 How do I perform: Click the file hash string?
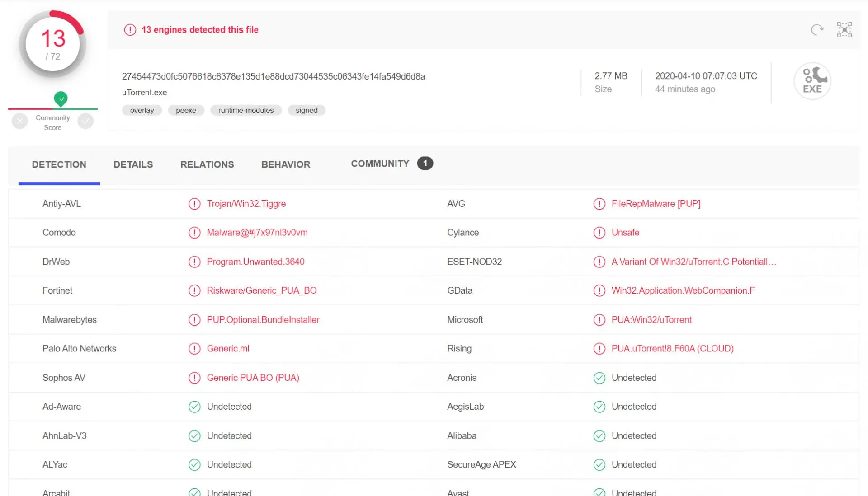click(274, 76)
